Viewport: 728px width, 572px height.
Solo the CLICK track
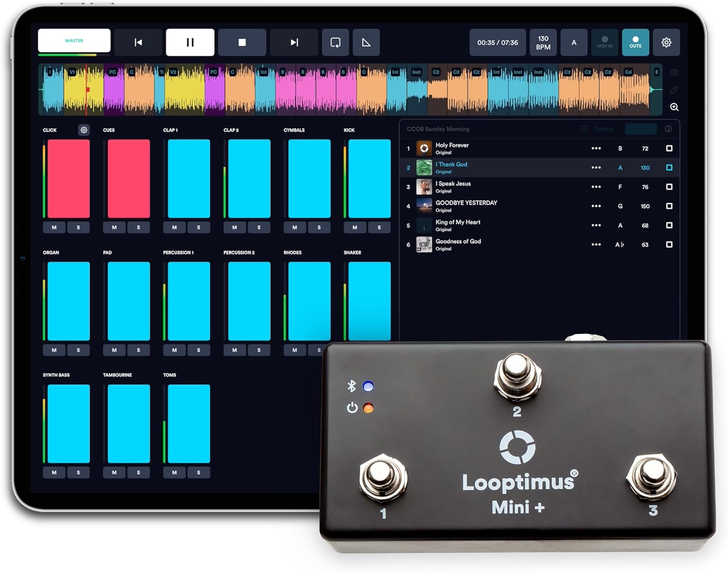(78, 227)
